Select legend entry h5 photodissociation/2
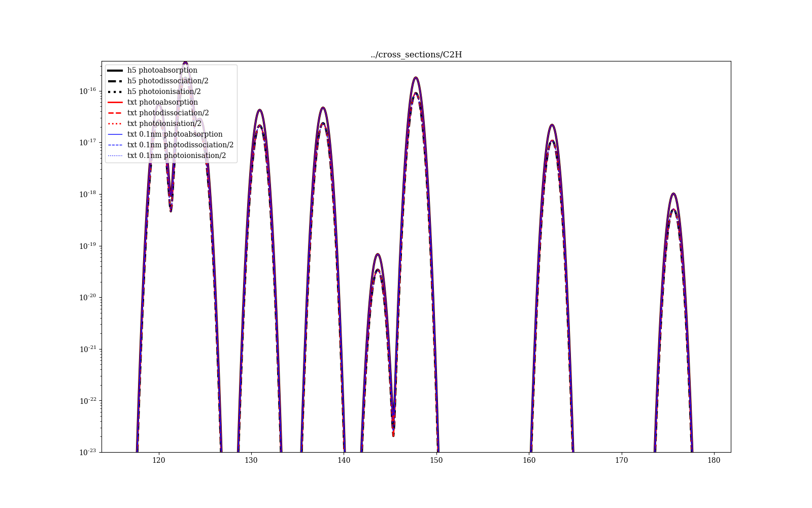 [158, 81]
